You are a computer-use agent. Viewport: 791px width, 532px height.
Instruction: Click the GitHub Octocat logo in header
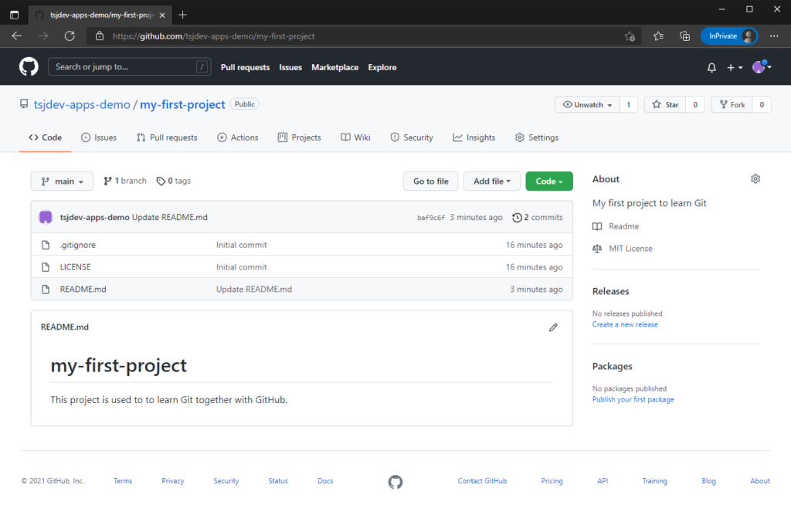[x=29, y=67]
